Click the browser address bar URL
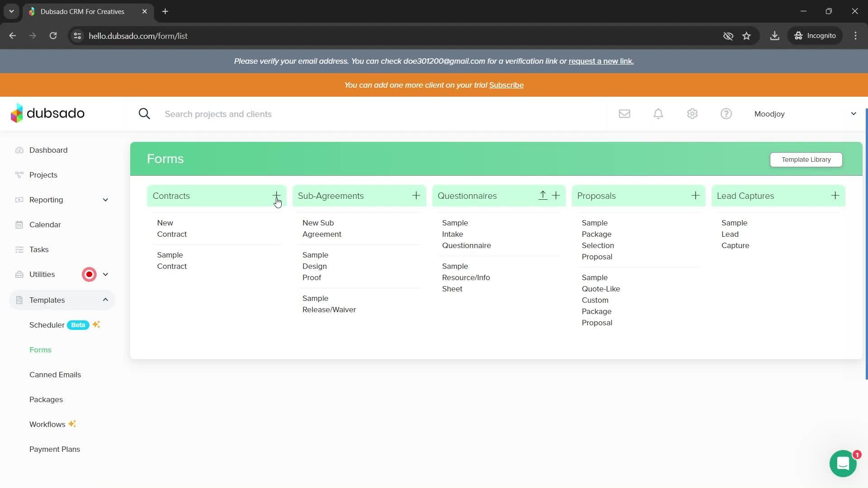 tap(138, 36)
